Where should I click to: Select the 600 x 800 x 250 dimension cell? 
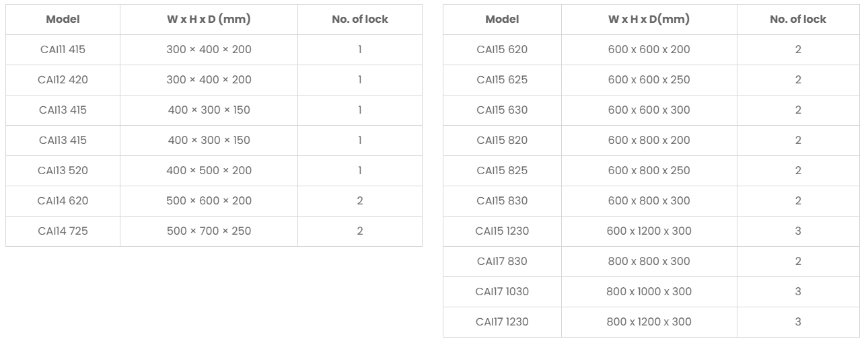pos(649,171)
